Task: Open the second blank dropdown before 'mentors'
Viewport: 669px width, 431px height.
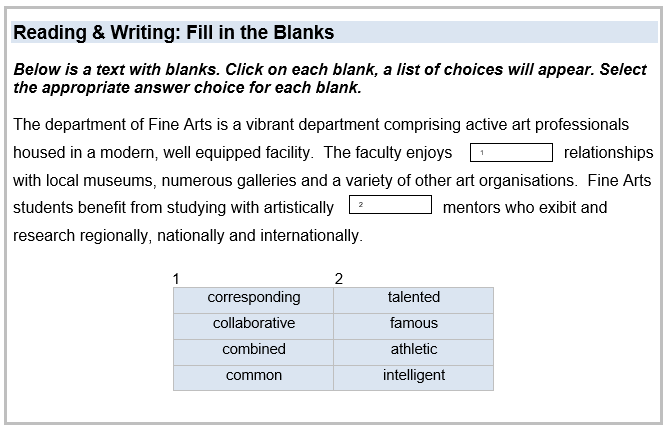Action: 390,205
